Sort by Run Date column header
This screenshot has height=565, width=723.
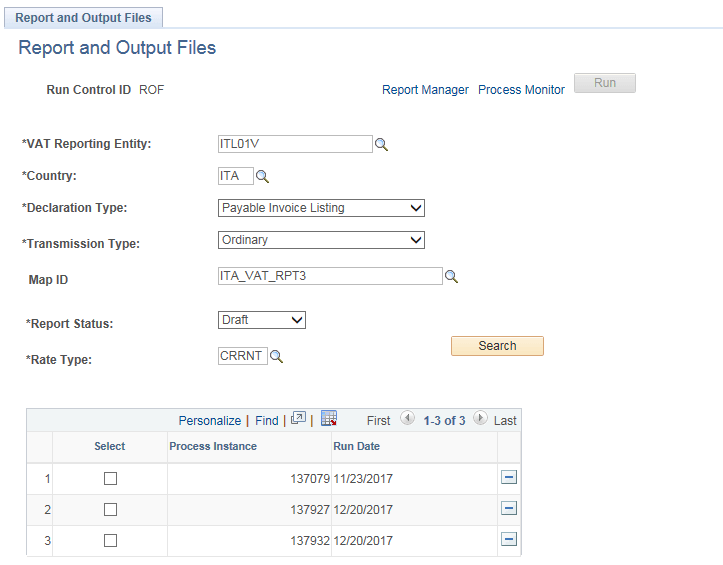(356, 446)
